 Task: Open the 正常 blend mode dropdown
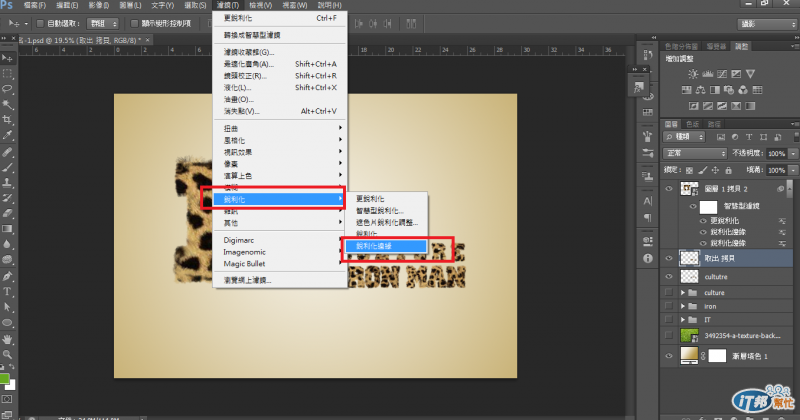(x=694, y=153)
